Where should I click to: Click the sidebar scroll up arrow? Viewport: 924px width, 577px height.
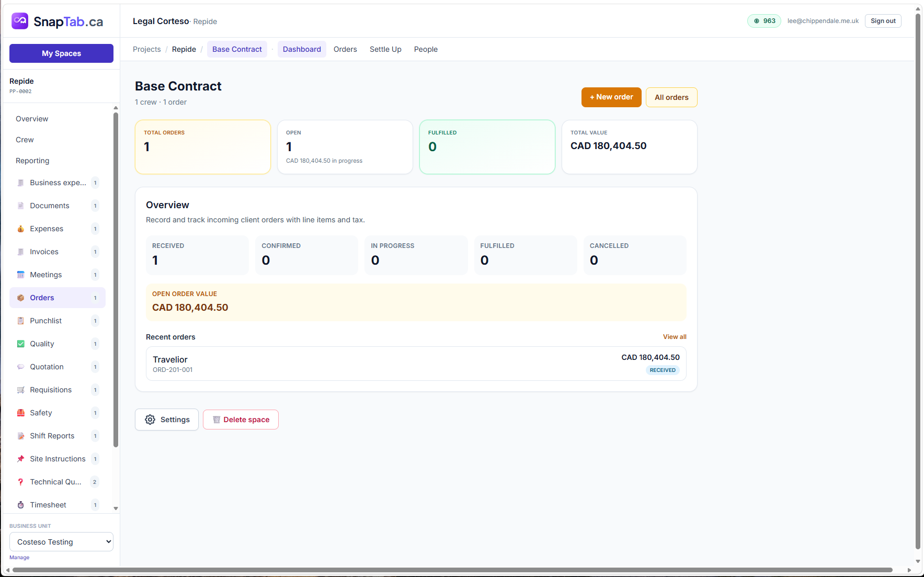point(116,108)
